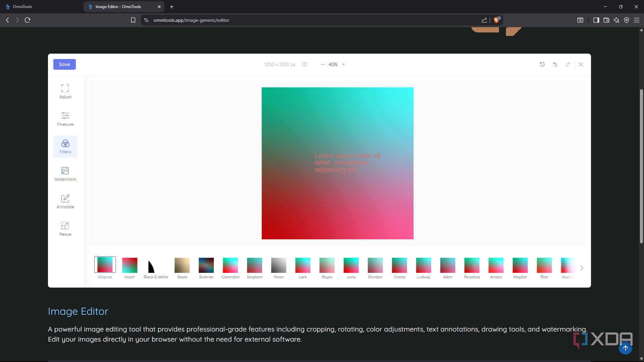Viewport: 644px width, 362px height.
Task: Apply the Invert filter
Action: 130,268
